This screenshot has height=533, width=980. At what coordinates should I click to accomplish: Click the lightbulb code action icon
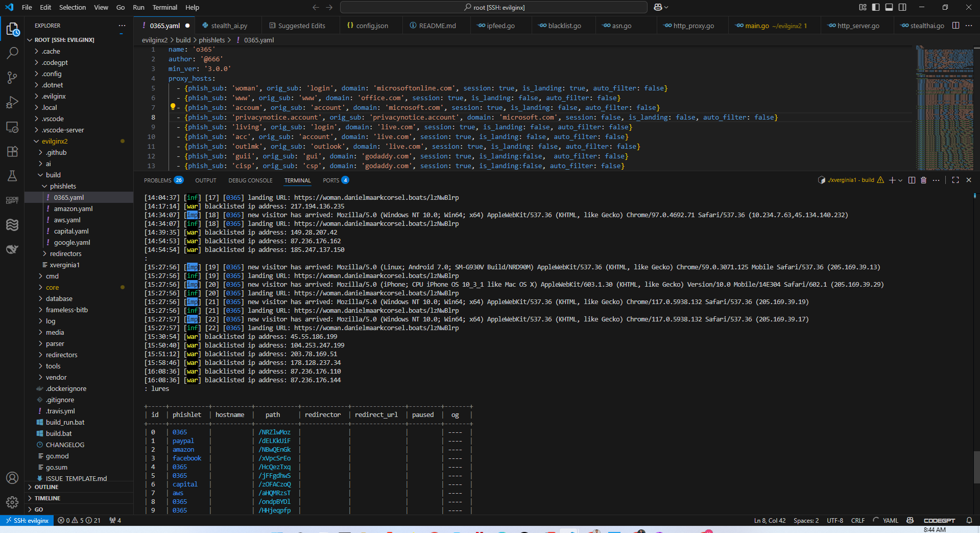coord(173,107)
